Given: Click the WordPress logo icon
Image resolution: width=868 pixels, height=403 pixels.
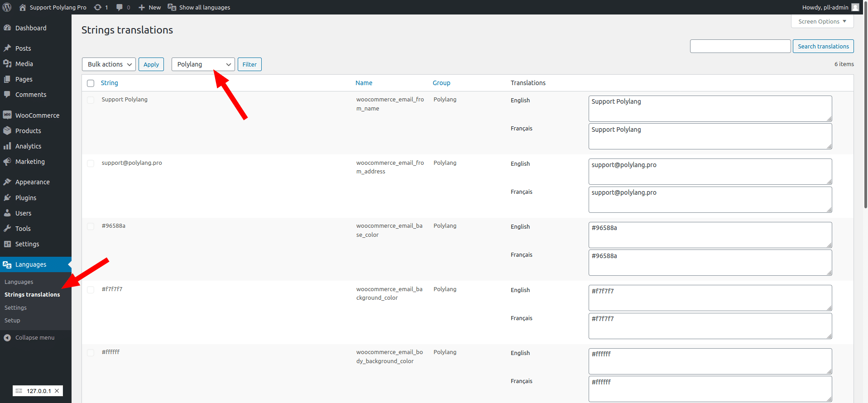Looking at the screenshot, I should click(7, 7).
